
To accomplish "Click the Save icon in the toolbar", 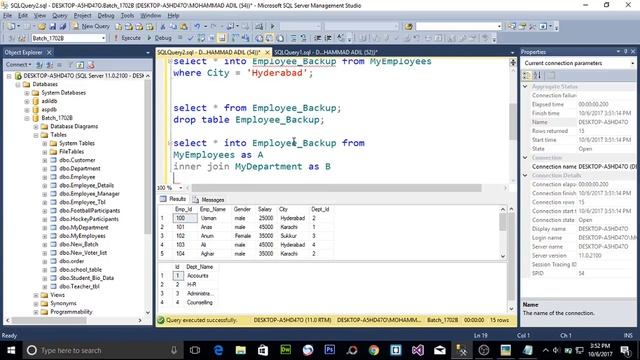I will 53,27.
